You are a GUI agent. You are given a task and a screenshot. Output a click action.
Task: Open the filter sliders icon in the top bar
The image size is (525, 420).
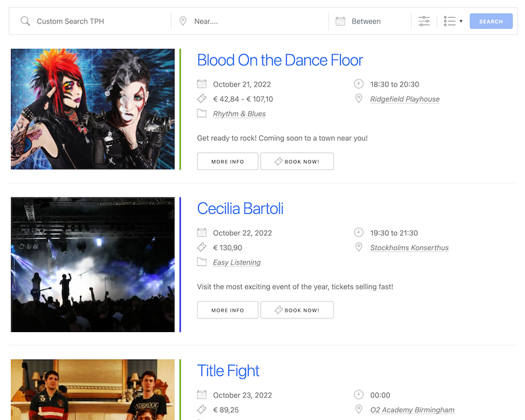(x=424, y=20)
